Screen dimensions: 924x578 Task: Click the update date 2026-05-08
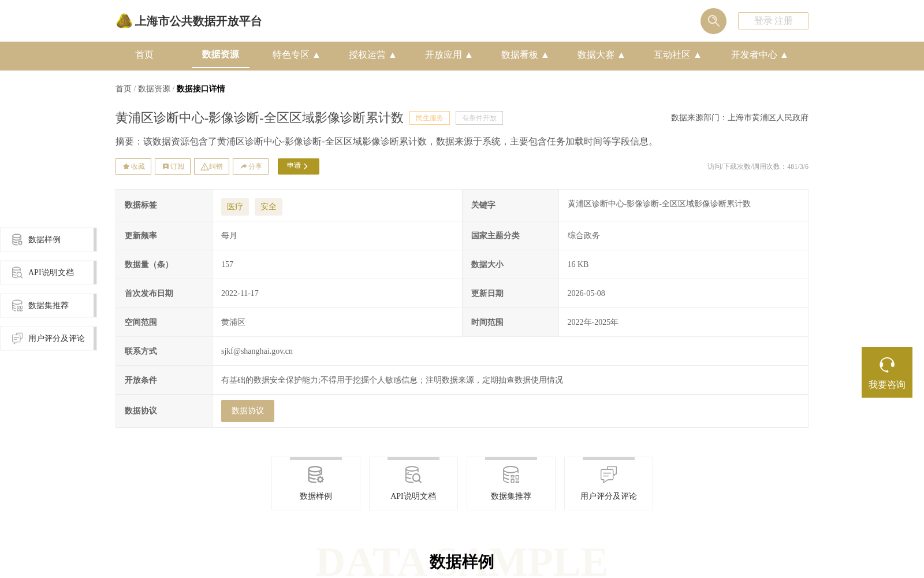pyautogui.click(x=586, y=294)
